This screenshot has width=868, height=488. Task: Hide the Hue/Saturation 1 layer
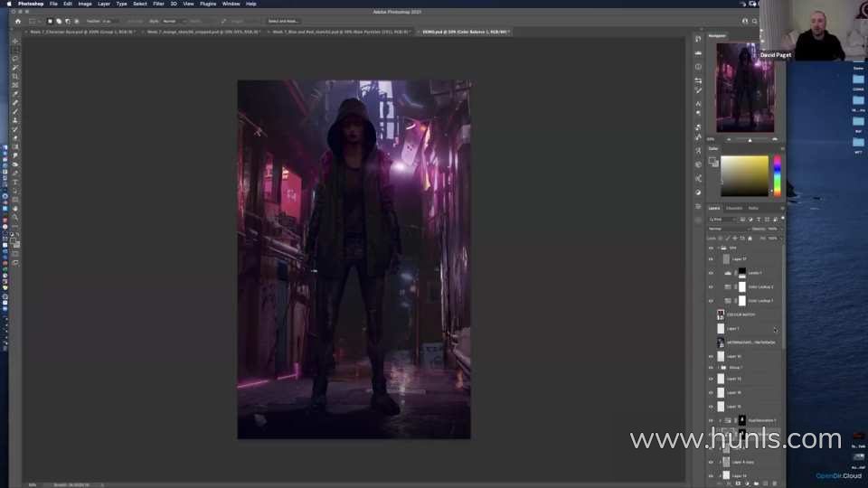pyautogui.click(x=711, y=420)
